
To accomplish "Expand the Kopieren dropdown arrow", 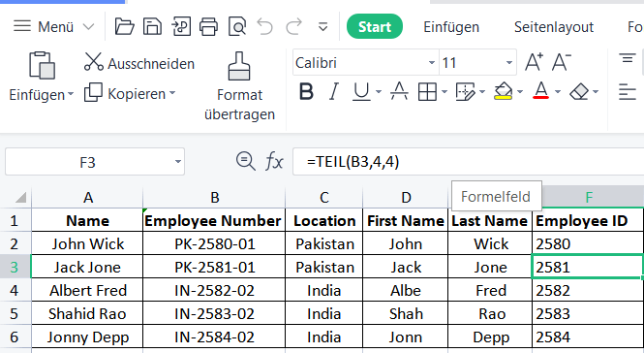I will pyautogui.click(x=172, y=93).
